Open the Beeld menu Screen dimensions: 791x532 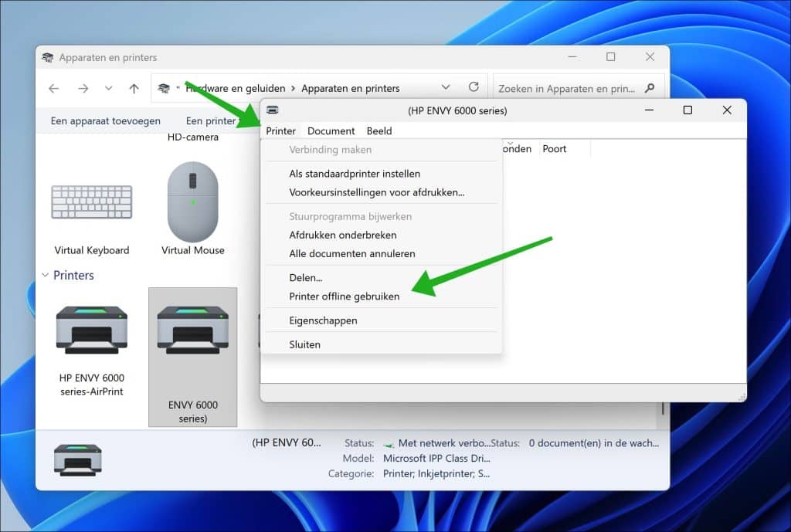coord(379,130)
